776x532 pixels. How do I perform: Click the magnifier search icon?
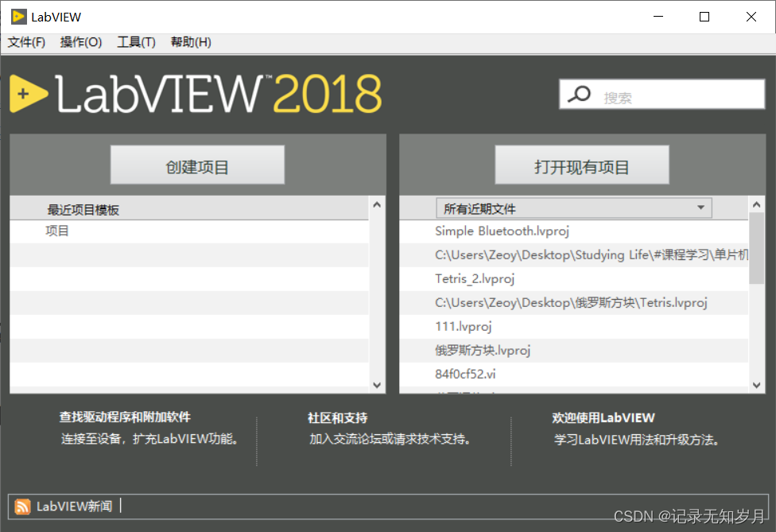click(x=580, y=94)
